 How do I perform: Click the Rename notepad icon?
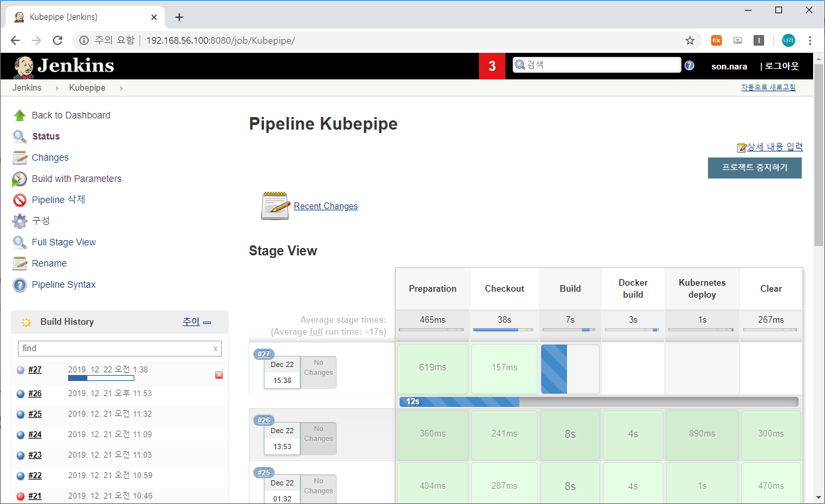(20, 263)
